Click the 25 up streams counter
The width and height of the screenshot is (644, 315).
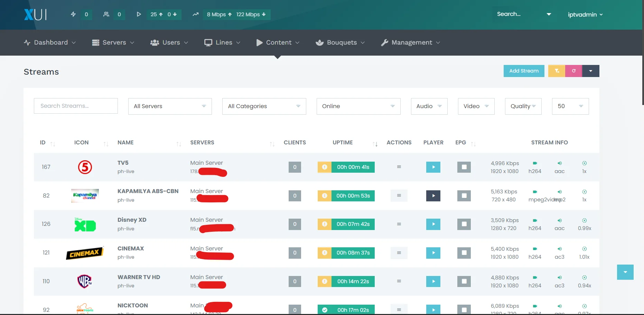click(157, 14)
